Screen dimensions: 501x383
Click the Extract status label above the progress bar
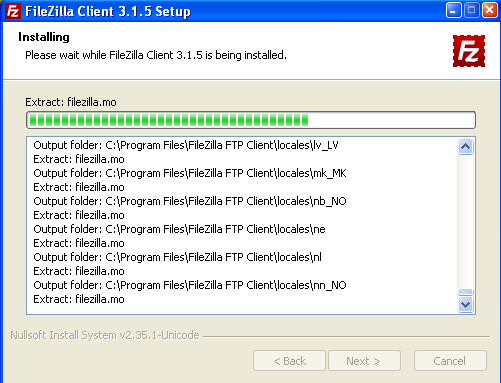tap(71, 102)
